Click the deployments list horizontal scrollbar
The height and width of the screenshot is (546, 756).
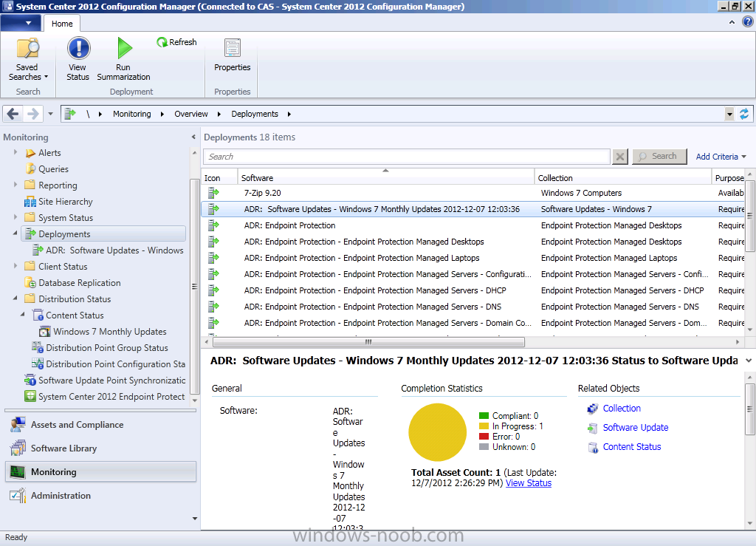tap(369, 342)
